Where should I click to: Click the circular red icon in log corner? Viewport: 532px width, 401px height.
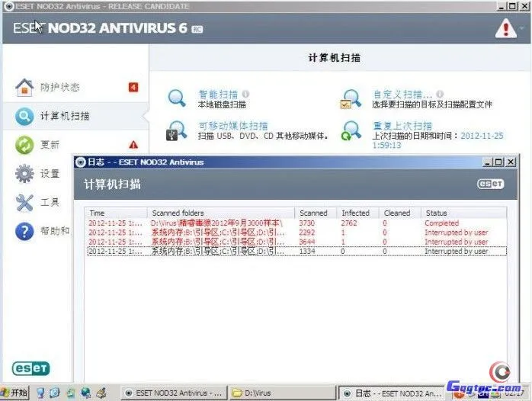(x=499, y=372)
